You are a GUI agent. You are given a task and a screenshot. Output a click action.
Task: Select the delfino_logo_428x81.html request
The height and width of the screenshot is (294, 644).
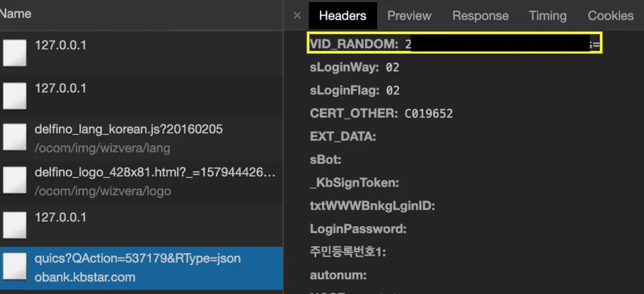(x=142, y=181)
